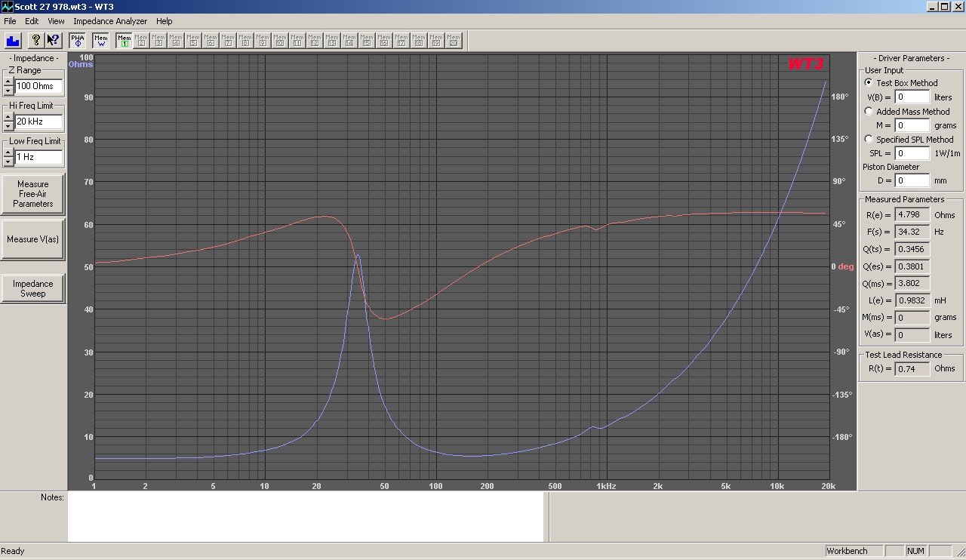Open the yellow question mark help icon
Screen dimensions: 966x560
click(35, 41)
